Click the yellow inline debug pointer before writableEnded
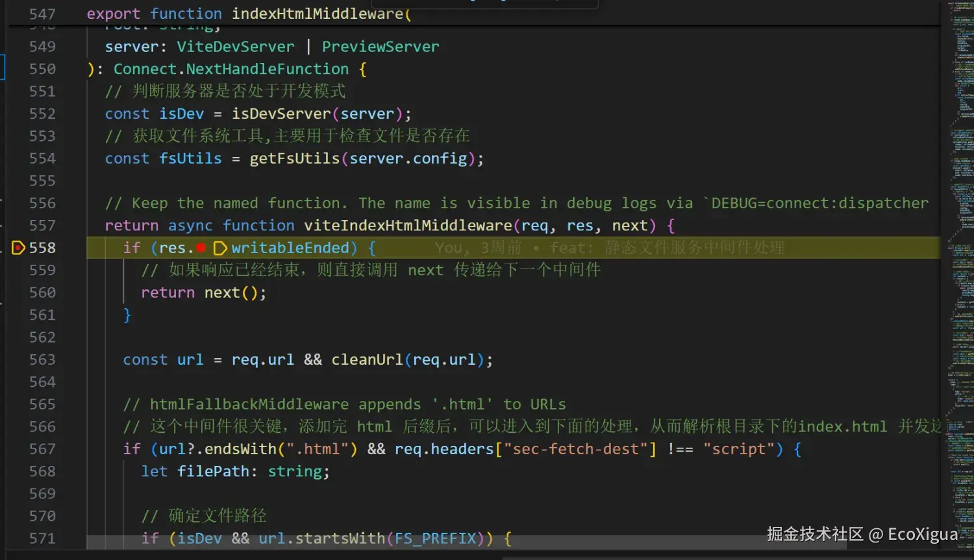The width and height of the screenshot is (974, 560). (x=220, y=248)
